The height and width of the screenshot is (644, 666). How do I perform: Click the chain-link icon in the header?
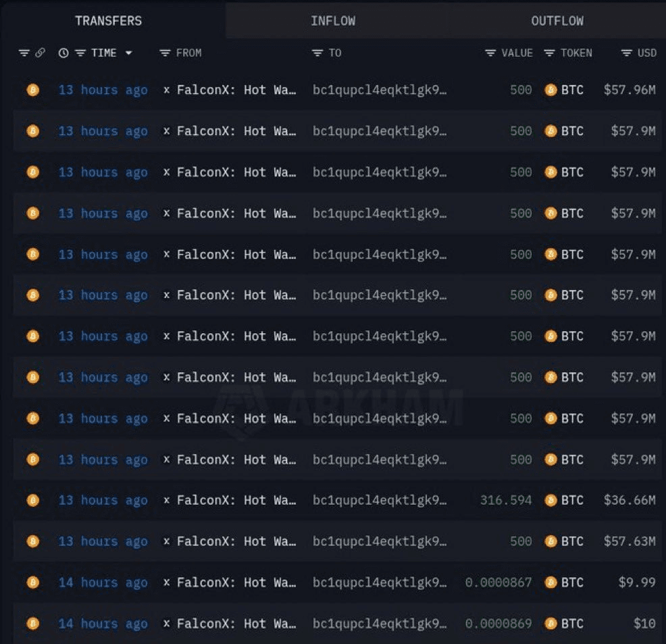point(41,53)
